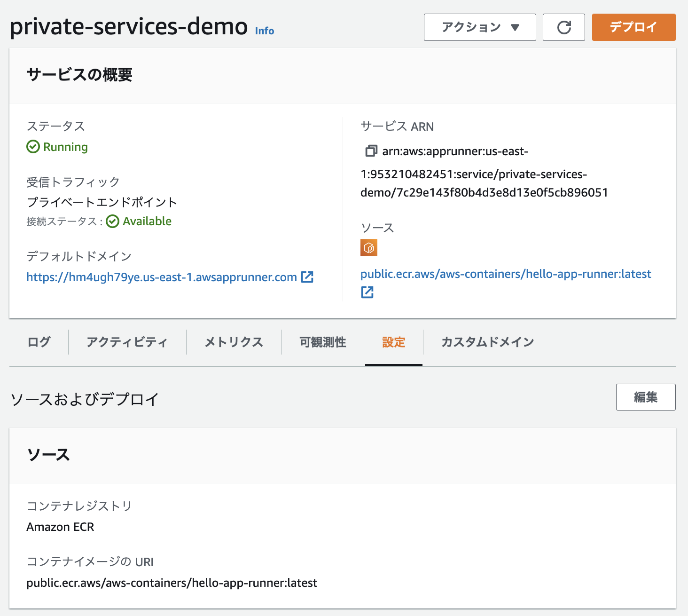The image size is (688, 616).
Task: Click the ステータス field label
Action: (56, 126)
